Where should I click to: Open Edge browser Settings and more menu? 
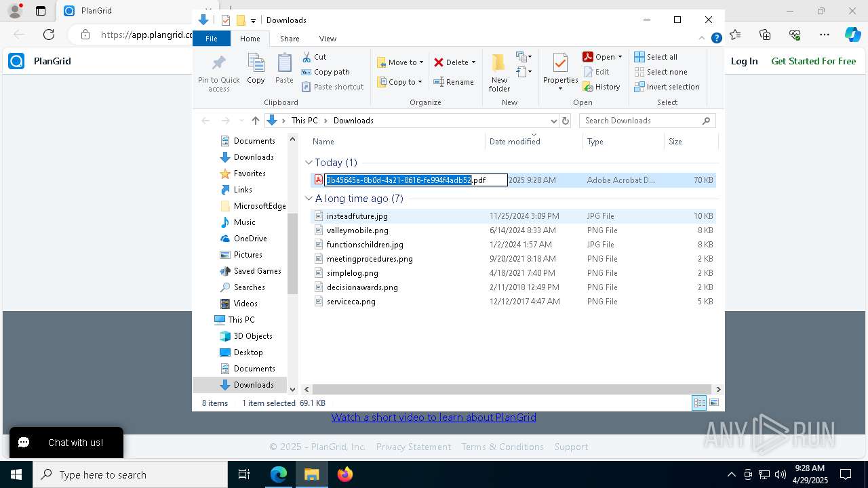tap(825, 35)
